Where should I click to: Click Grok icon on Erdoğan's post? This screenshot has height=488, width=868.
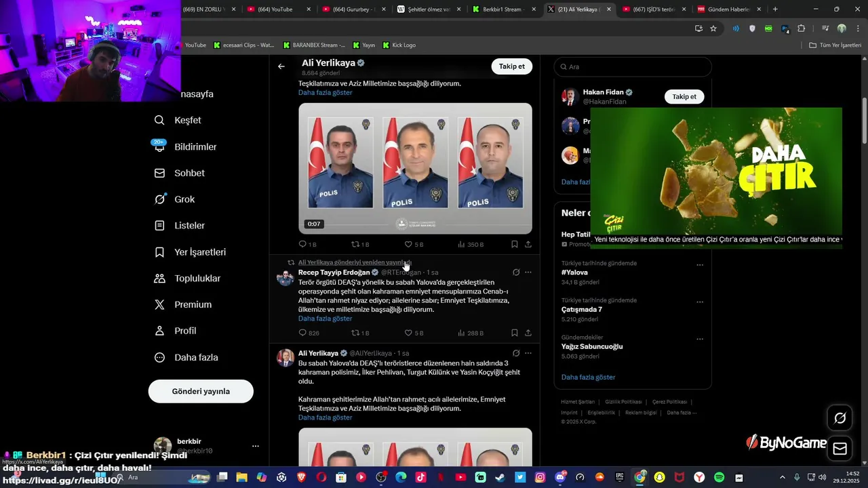pos(516,272)
